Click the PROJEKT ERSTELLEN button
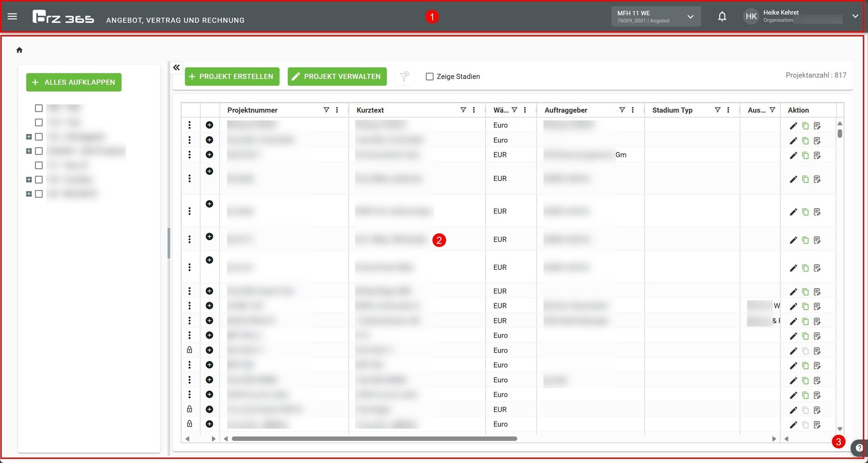The image size is (868, 463). click(232, 76)
